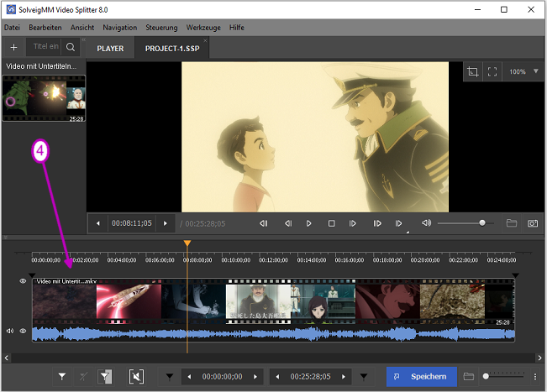
Task: Jump to next key frame
Action: pyautogui.click(x=377, y=223)
